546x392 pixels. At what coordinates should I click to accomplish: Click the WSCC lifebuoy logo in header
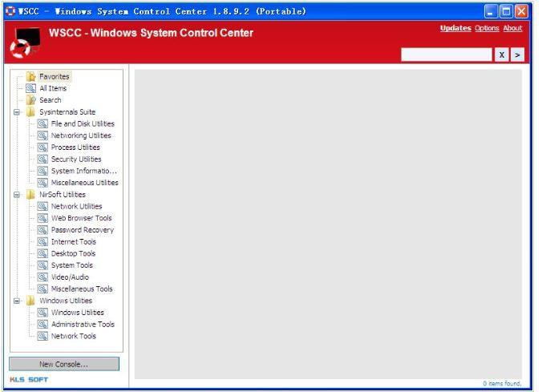point(25,42)
